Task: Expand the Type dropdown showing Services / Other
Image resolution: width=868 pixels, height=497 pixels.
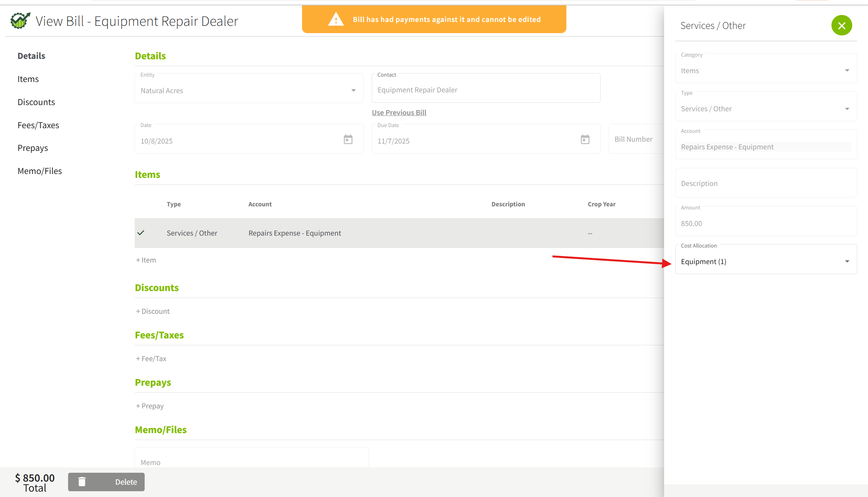Action: pyautogui.click(x=847, y=109)
